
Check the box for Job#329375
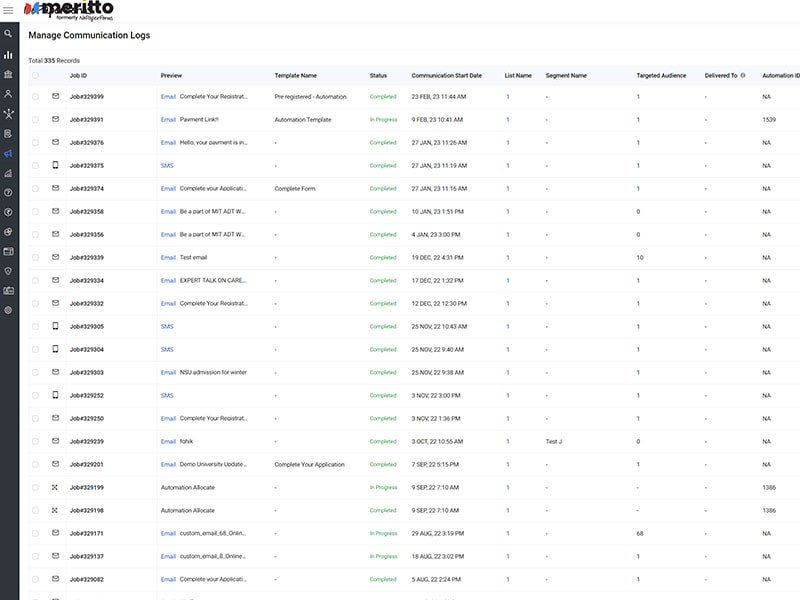click(x=35, y=166)
